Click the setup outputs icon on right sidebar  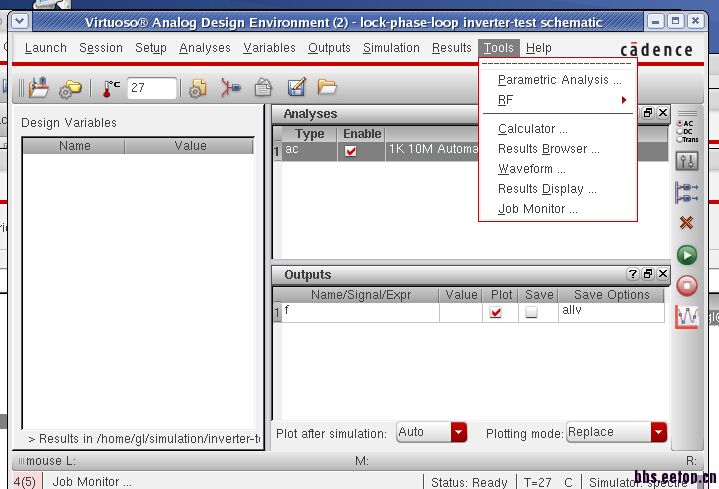click(686, 192)
